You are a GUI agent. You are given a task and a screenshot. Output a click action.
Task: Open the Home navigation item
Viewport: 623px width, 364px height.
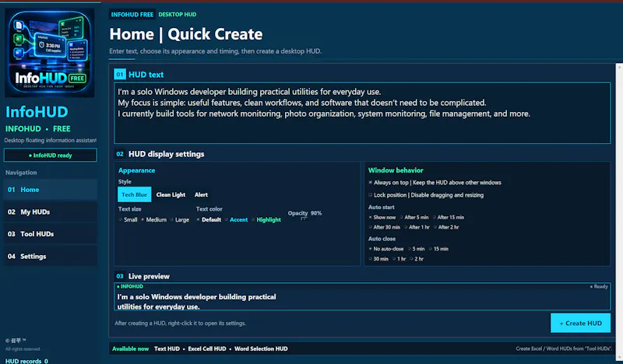[x=50, y=190]
